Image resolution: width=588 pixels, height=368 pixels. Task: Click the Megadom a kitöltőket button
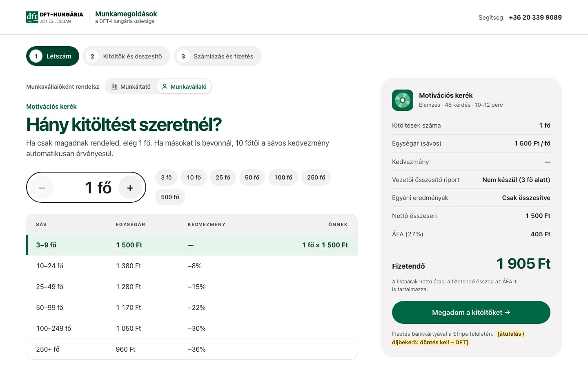click(x=471, y=312)
